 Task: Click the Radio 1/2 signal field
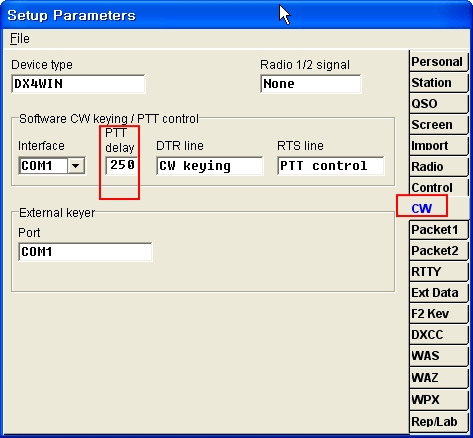tap(311, 84)
